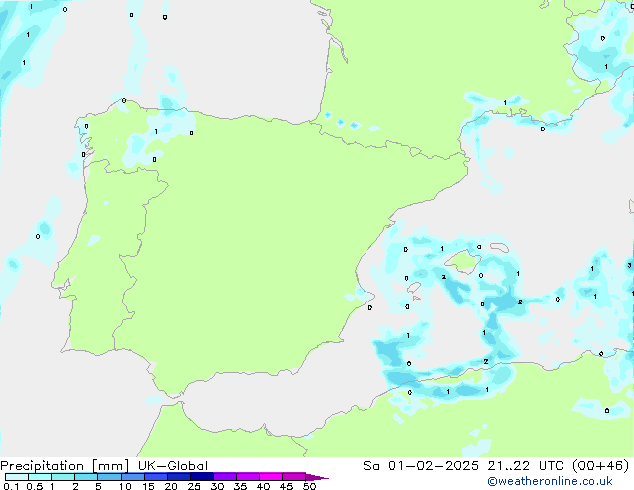Image resolution: width=634 pixels, height=490 pixels.
Task: Click the legend label '50'
Action: tap(309, 486)
